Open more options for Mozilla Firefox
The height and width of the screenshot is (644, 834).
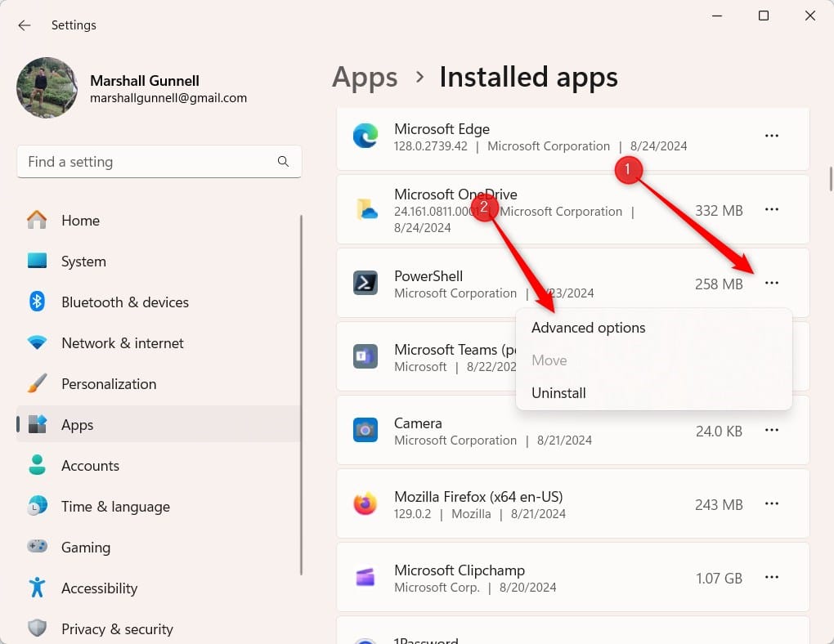(x=771, y=503)
